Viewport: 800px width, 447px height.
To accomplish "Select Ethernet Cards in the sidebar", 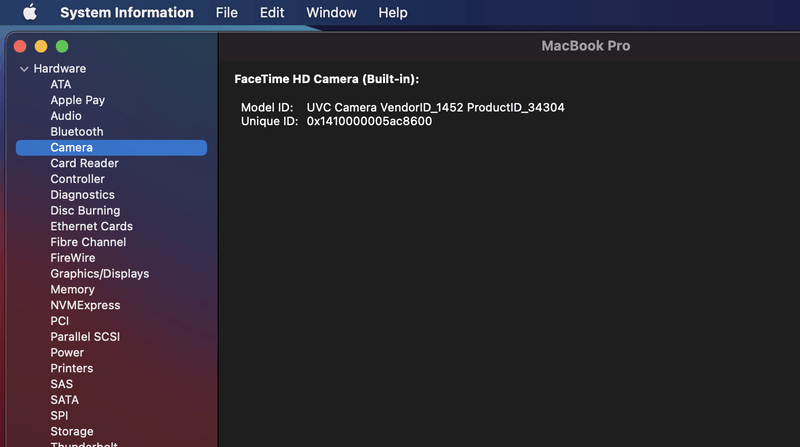I will pos(91,226).
